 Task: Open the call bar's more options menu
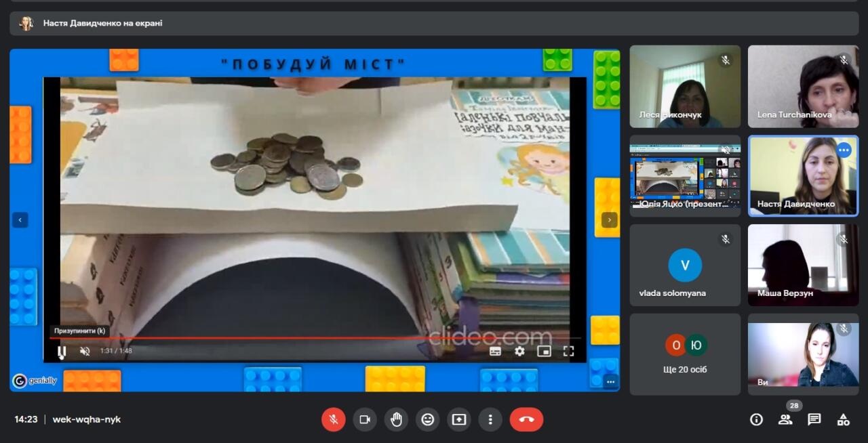tap(490, 419)
